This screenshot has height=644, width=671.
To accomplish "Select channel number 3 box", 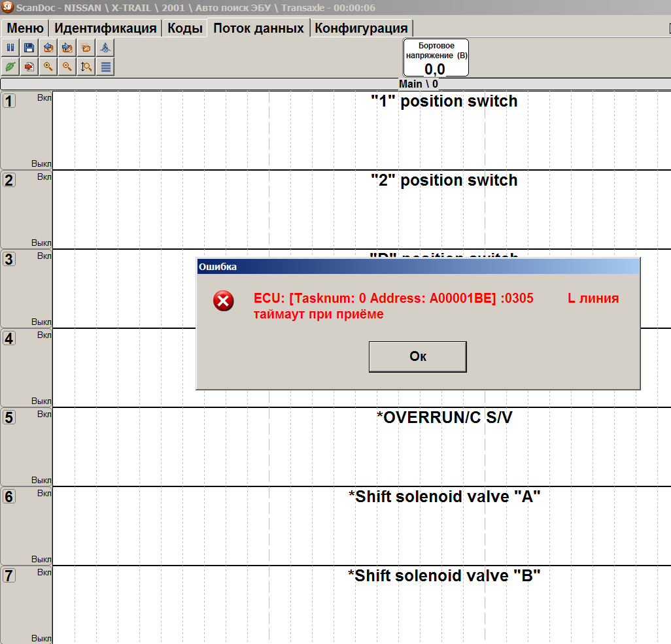I will (9, 260).
